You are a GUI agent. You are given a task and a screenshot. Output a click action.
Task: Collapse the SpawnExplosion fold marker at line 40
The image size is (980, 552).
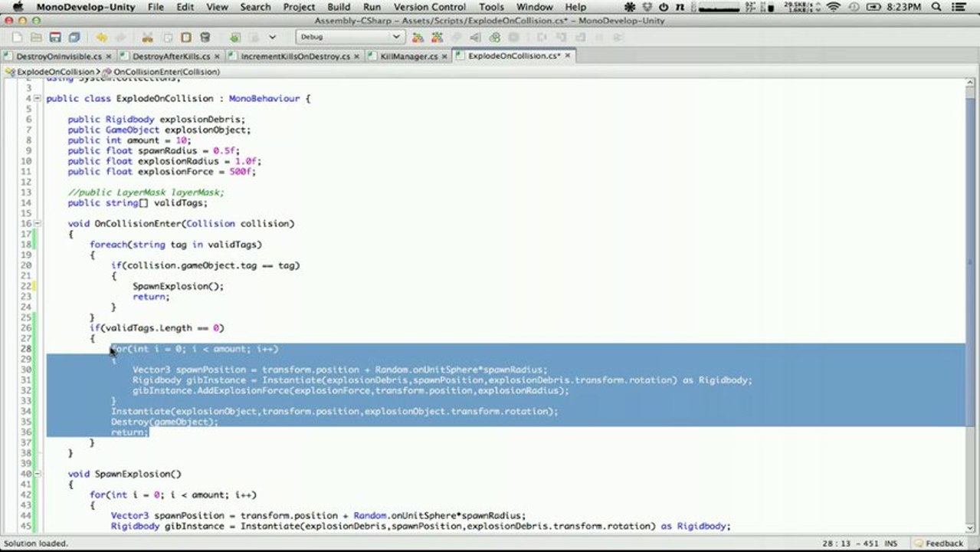tap(38, 474)
